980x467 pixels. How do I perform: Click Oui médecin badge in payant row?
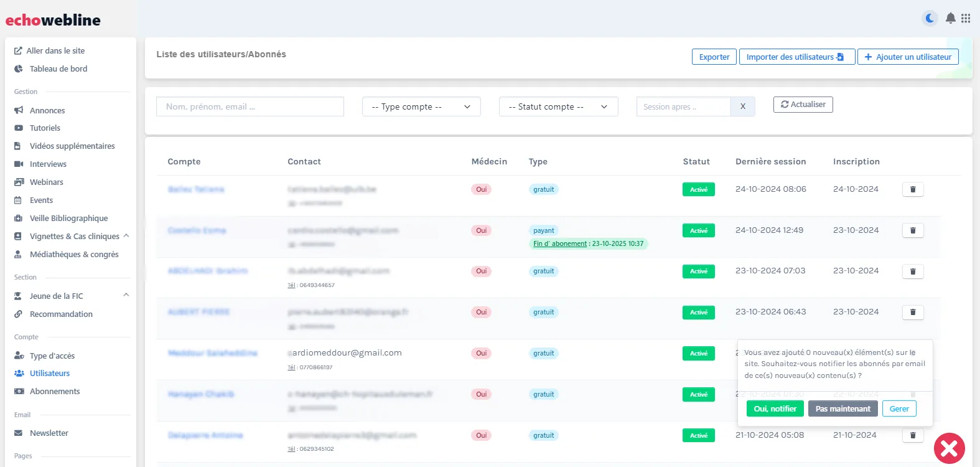(x=482, y=230)
